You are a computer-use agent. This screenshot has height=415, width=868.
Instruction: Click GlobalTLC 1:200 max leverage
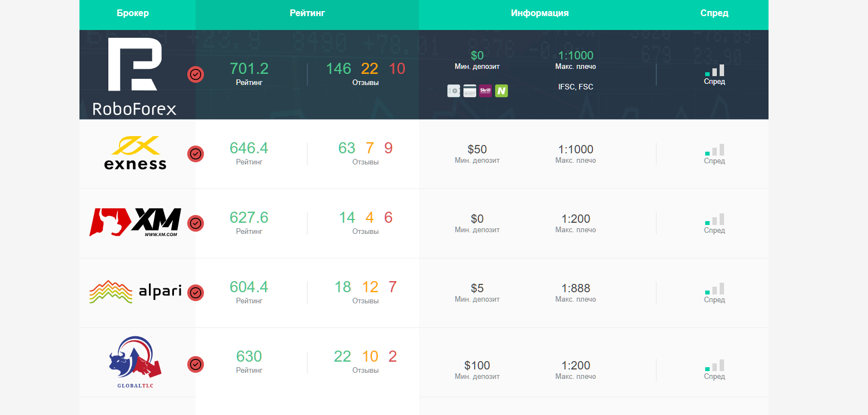(576, 366)
